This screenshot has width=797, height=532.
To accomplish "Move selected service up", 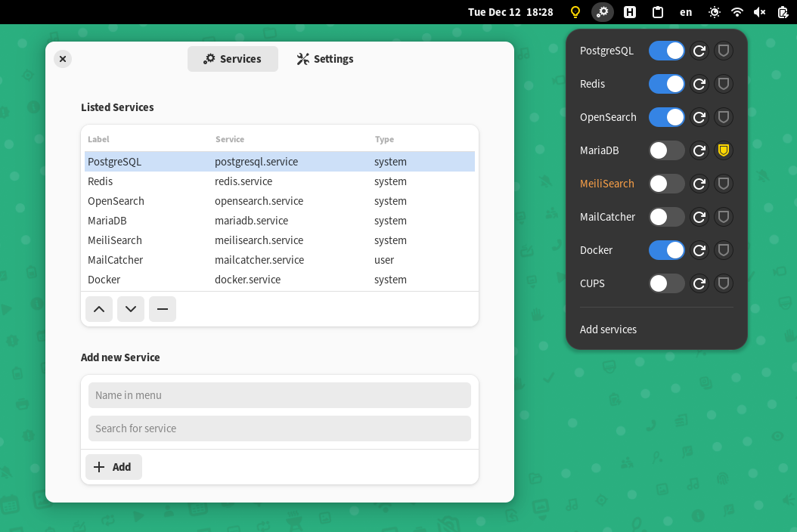I will pyautogui.click(x=99, y=309).
